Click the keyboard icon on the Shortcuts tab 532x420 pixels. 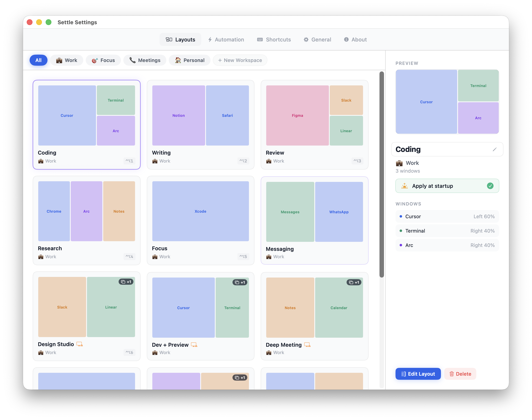[x=260, y=39]
